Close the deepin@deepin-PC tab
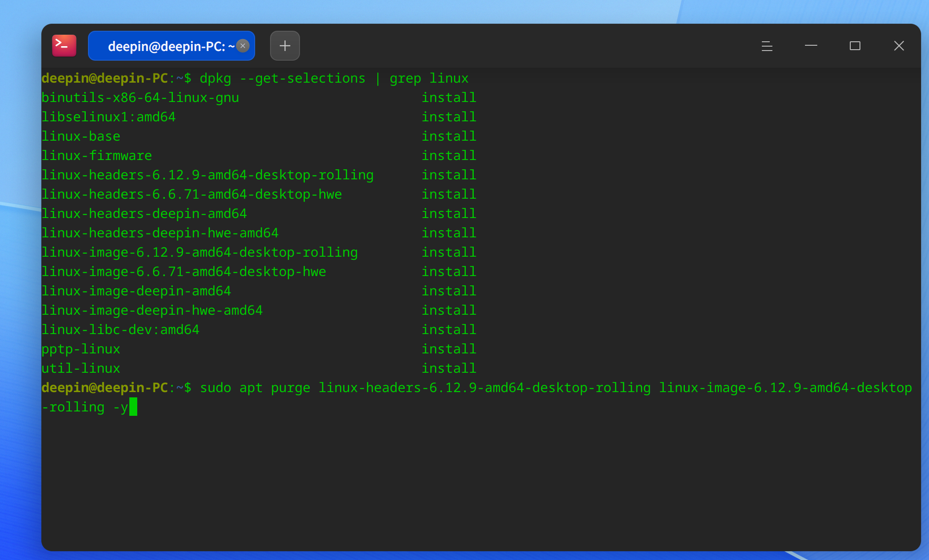The width and height of the screenshot is (929, 560). click(243, 46)
